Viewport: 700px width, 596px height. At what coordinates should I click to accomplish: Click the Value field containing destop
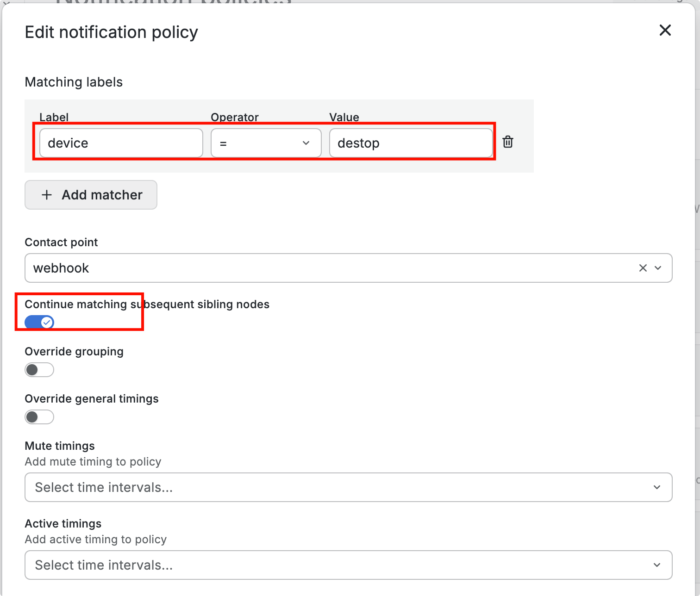(411, 143)
